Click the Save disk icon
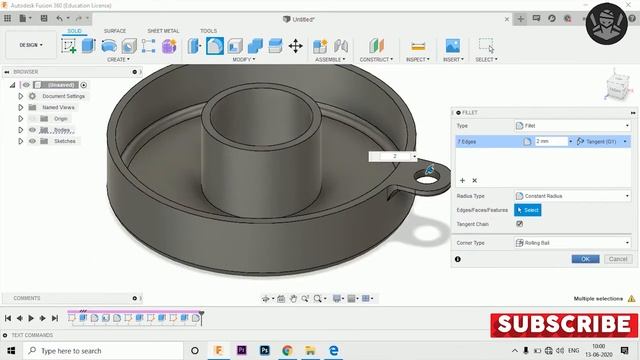Viewport: 640px width, 360px height. pyautogui.click(x=44, y=18)
